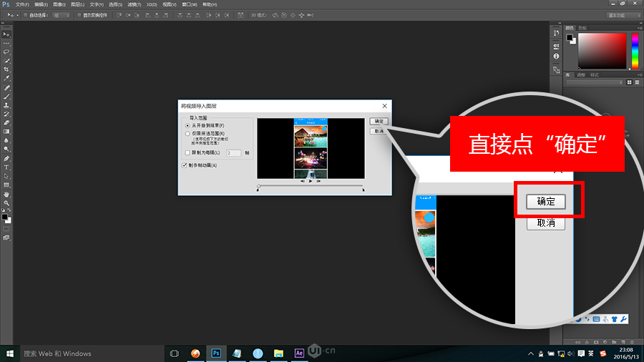Open the library selection dropdown
644x362 pixels.
point(595,82)
